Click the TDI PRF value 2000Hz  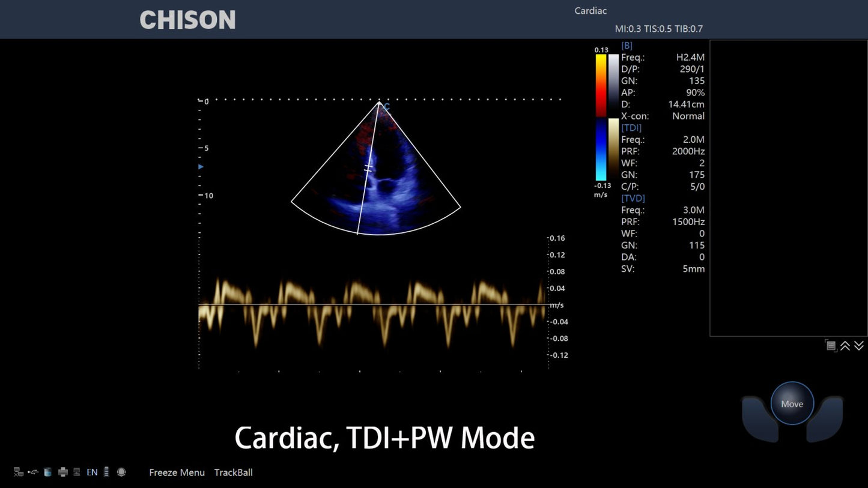coord(688,151)
